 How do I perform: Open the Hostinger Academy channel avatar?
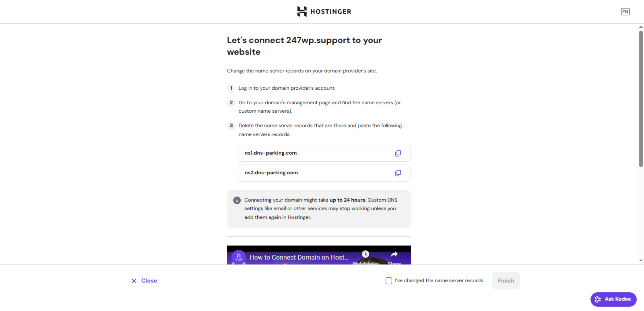tap(238, 257)
